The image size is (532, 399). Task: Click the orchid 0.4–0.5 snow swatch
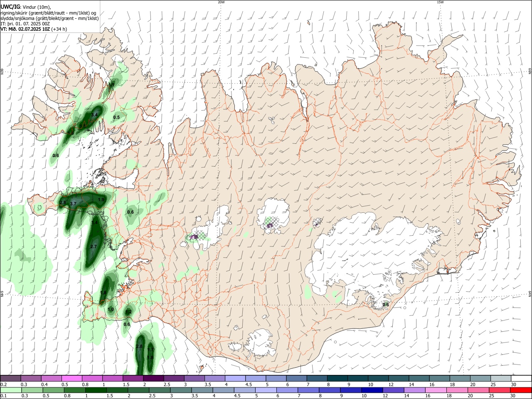51,379
